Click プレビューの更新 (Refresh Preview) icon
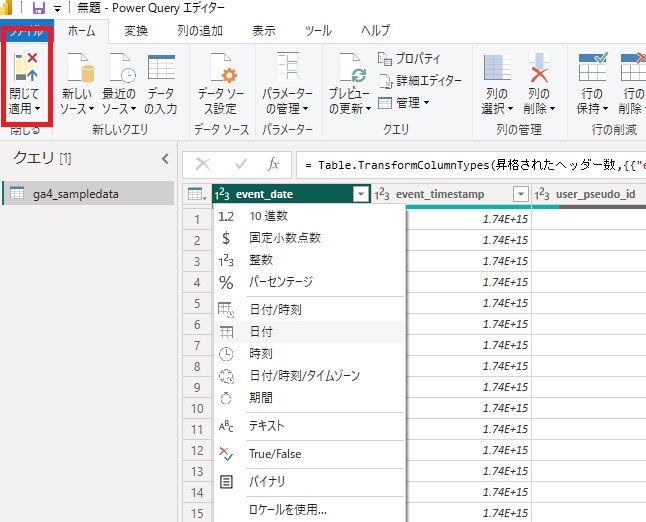This screenshot has width=646, height=522. [353, 67]
